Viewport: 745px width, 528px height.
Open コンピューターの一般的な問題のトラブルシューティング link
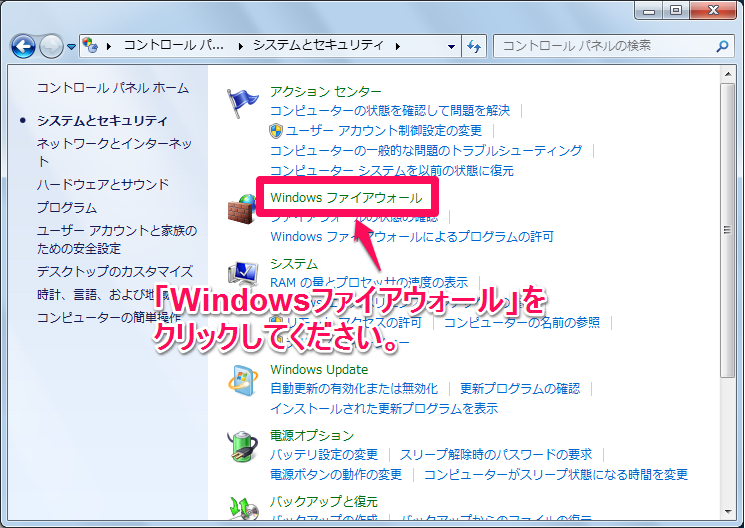[426, 151]
